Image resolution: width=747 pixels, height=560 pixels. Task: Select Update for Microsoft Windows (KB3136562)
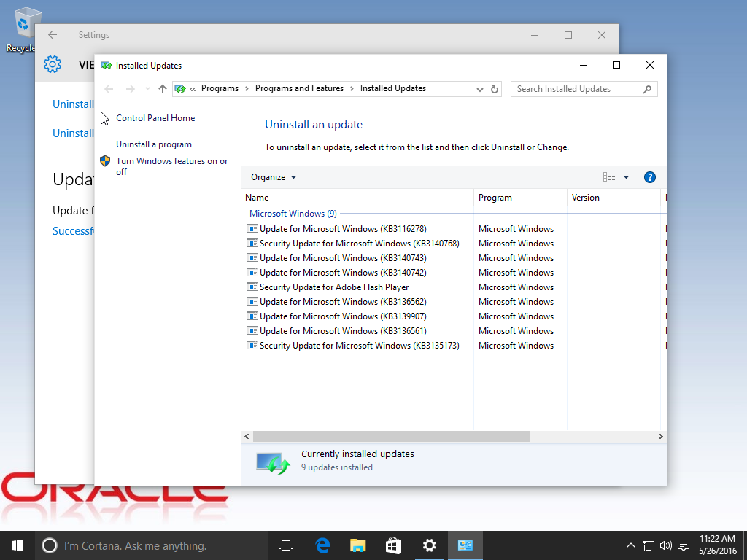point(343,302)
